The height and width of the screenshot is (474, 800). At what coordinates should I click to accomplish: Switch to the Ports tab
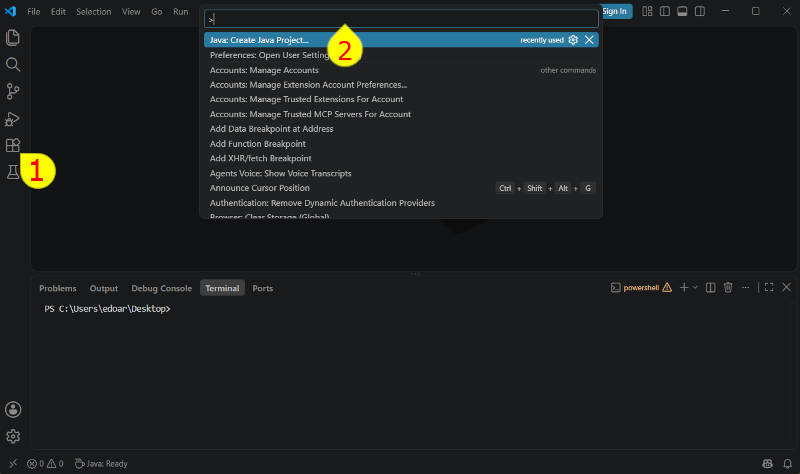263,288
